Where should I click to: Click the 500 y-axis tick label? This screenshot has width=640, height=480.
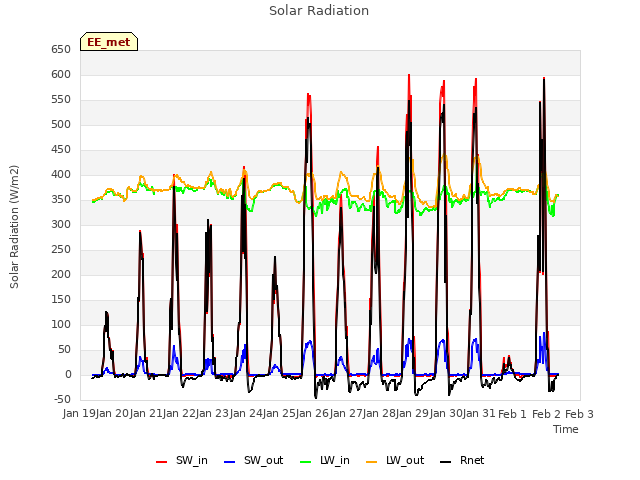point(61,124)
